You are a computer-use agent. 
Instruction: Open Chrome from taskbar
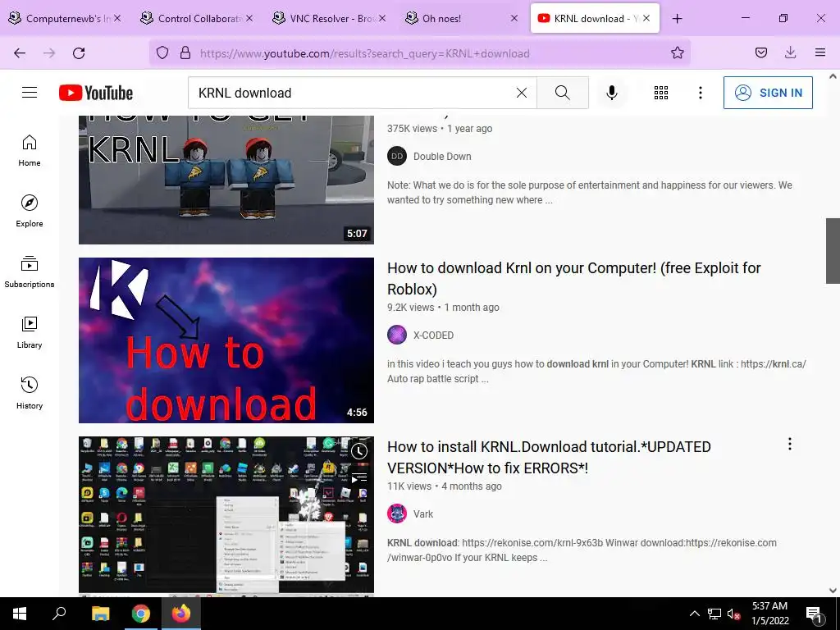pyautogui.click(x=141, y=614)
